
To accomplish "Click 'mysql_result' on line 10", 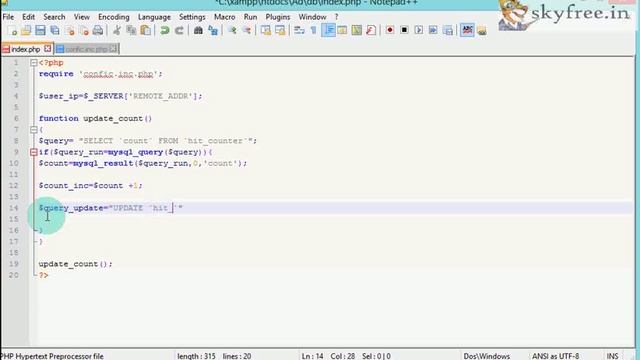I will pyautogui.click(x=103, y=163).
